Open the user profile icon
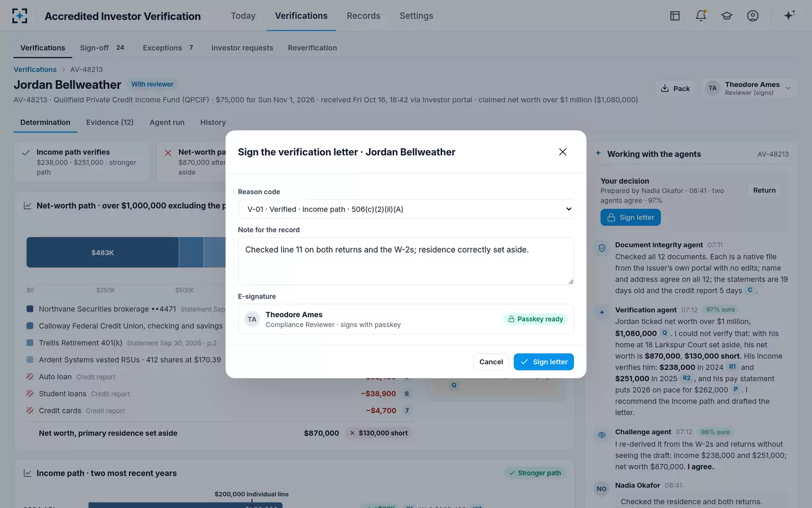 pos(753,16)
